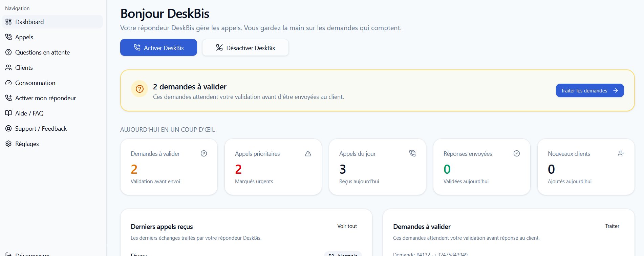Screen dimensions: 644x256
Task: Click the question mark icon beside Questions en attente
Action: point(8,52)
